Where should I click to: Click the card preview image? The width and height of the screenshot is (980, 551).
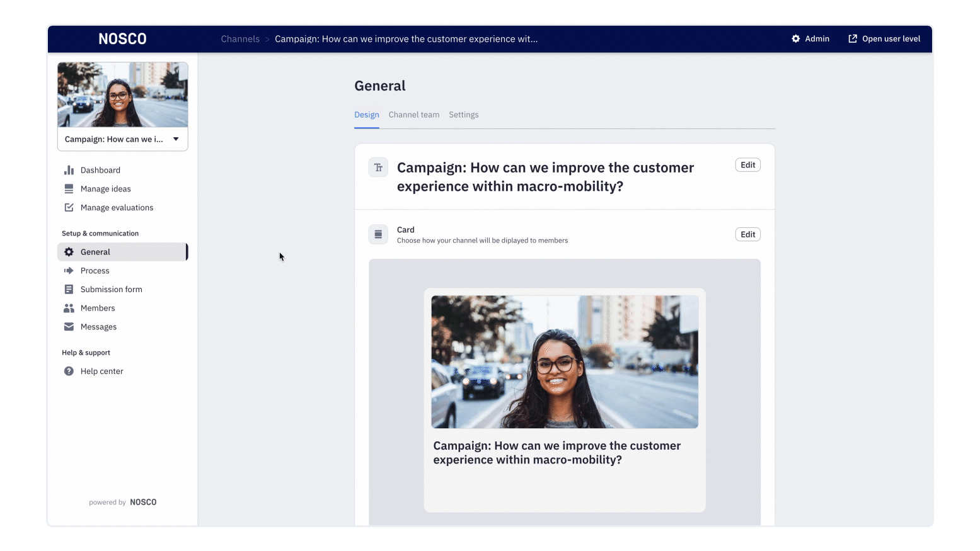point(564,361)
